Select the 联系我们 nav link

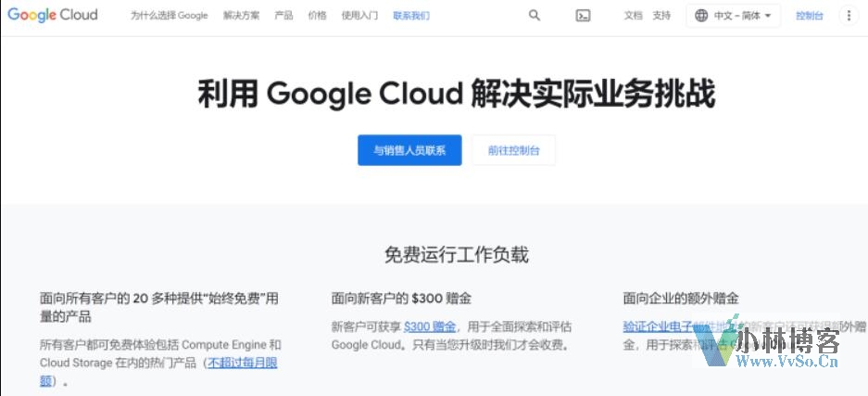tap(411, 16)
